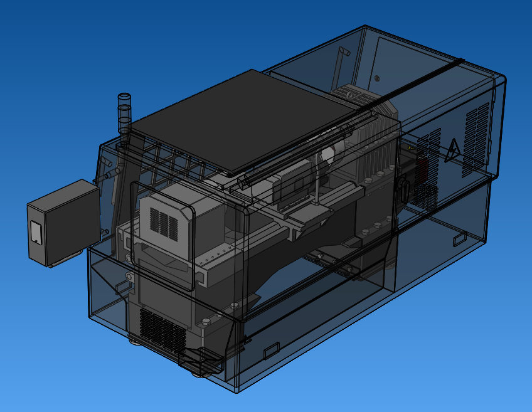This screenshot has width=532, height=412.
Task: Select the square vent grille on gray motor housing
Action: pos(164,224)
